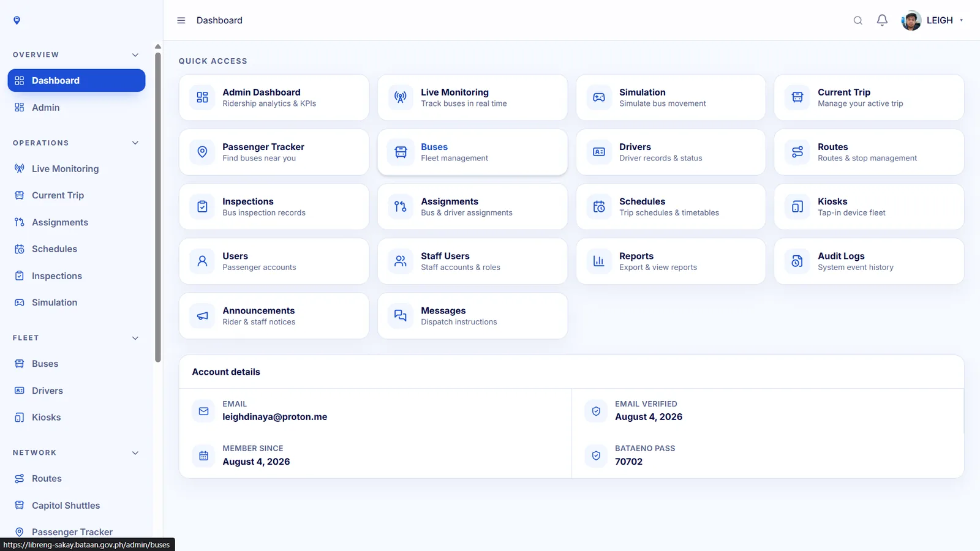Click the location pin logo

(x=17, y=20)
